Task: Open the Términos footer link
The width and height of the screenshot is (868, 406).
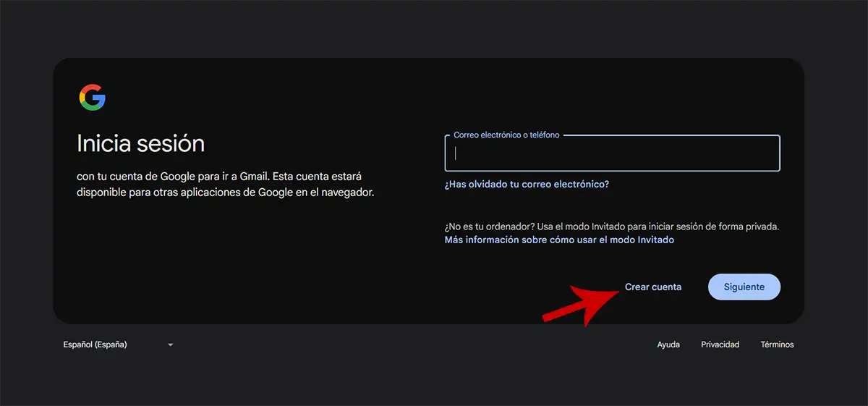Action: (x=777, y=344)
